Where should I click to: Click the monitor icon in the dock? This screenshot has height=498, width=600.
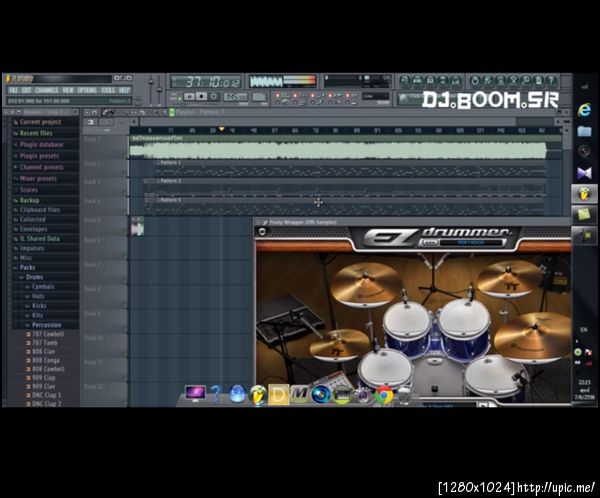tap(195, 394)
